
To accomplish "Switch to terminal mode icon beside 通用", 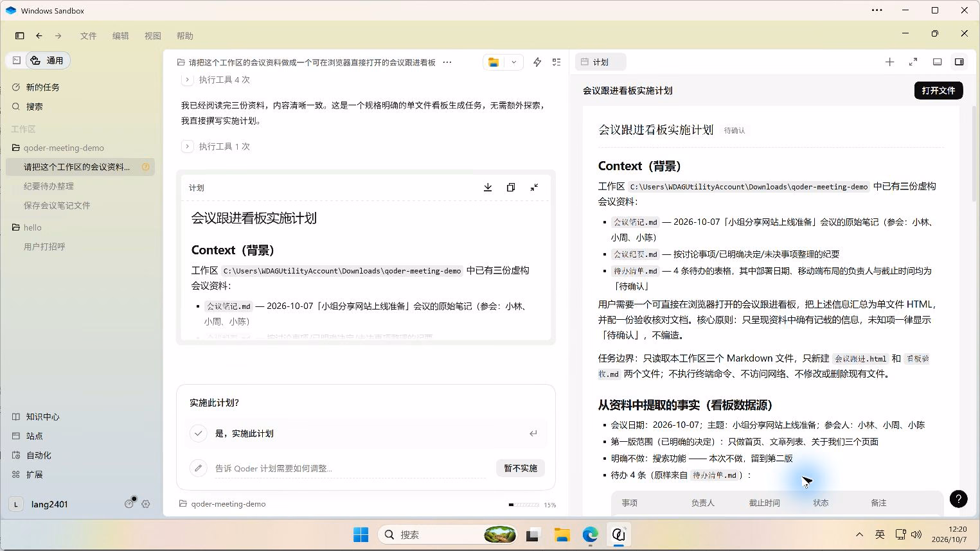I will [17, 60].
